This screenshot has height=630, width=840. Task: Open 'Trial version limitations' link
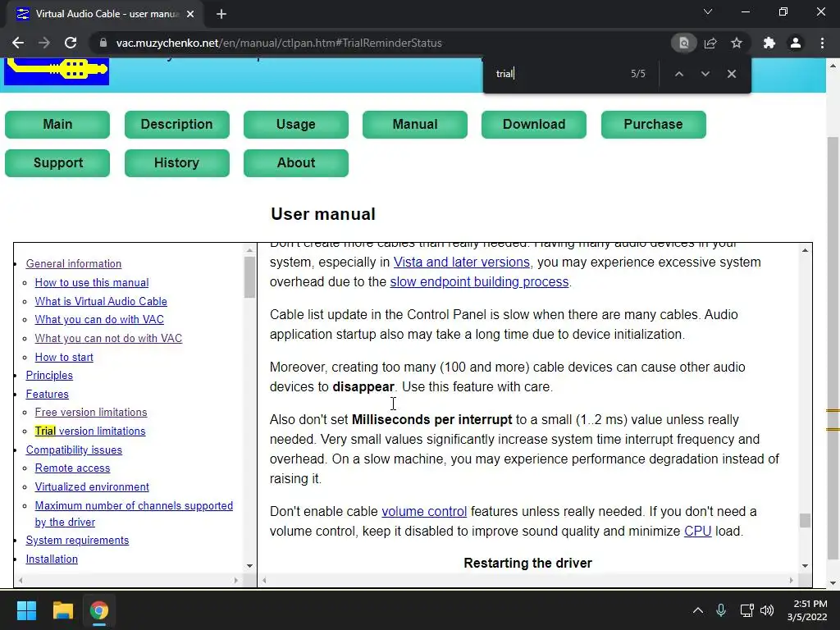pos(90,431)
